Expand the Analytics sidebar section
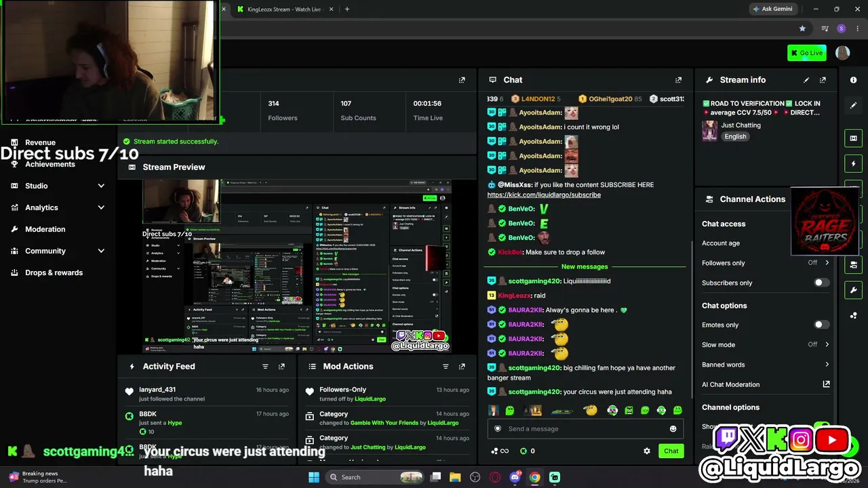 click(x=58, y=207)
